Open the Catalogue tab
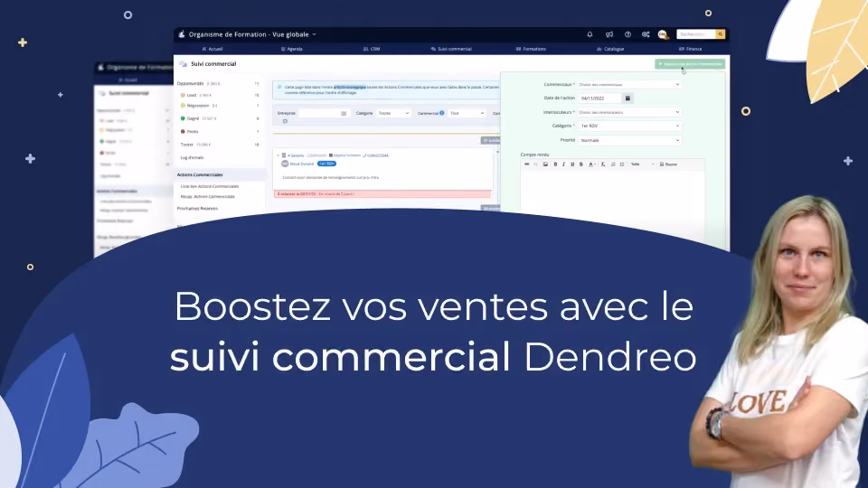The height and width of the screenshot is (488, 868). coord(610,49)
